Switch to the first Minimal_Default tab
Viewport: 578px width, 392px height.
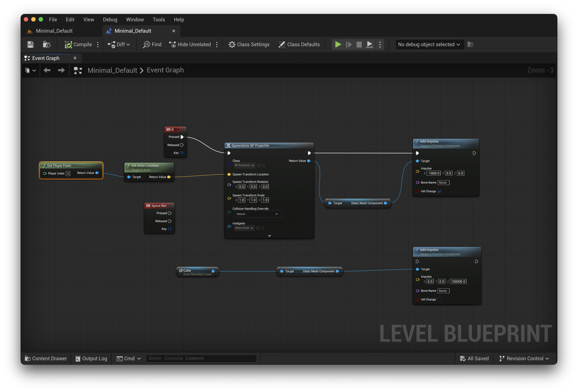(54, 31)
